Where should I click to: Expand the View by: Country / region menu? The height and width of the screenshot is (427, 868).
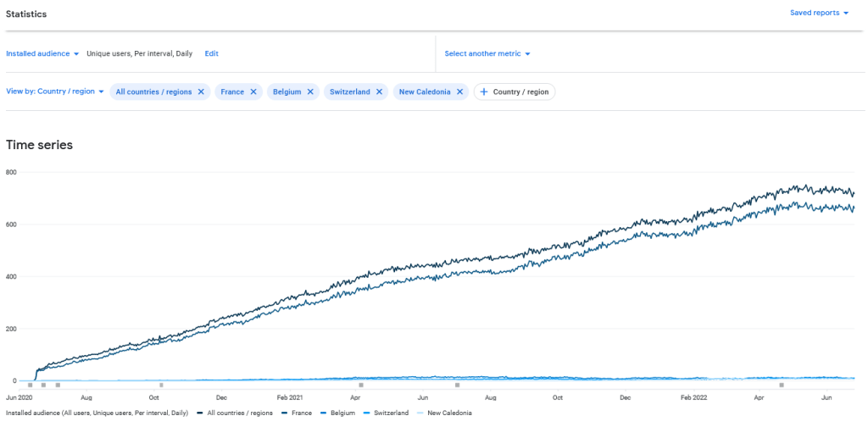pos(55,91)
